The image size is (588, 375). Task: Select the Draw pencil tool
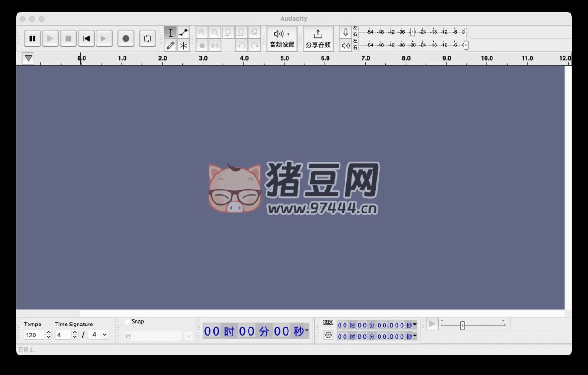coord(170,45)
